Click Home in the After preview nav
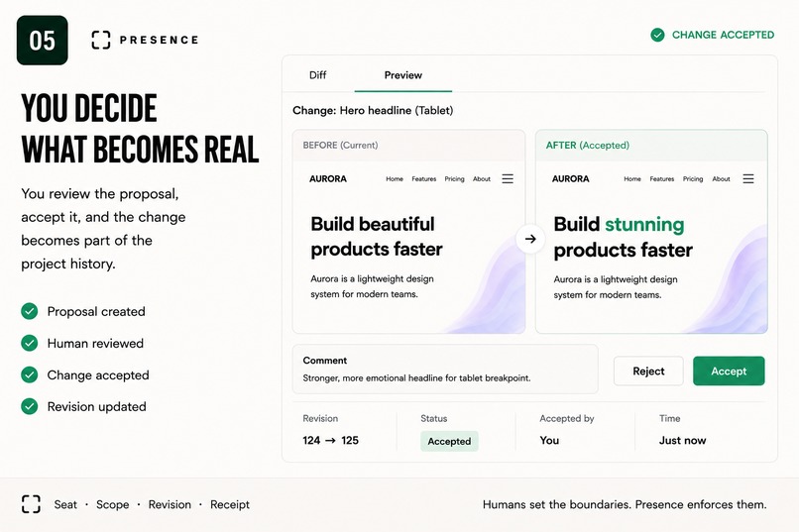This screenshot has height=532, width=799. (632, 179)
